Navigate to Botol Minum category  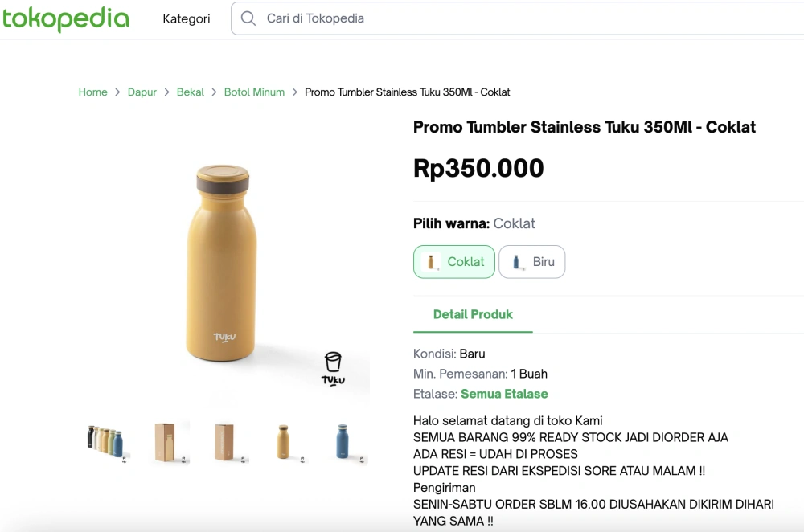(x=254, y=92)
